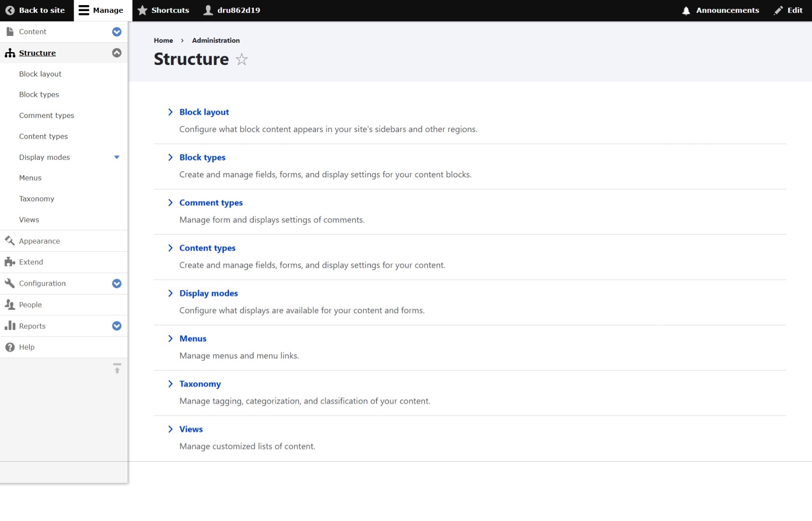Go to Home via breadcrumb
This screenshot has width=812, height=521.
pyautogui.click(x=163, y=41)
